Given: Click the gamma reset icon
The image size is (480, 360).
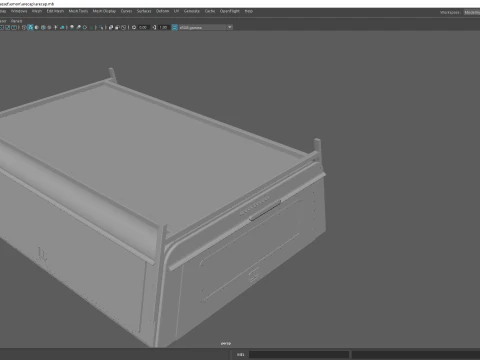Looking at the screenshot, I should [154, 27].
